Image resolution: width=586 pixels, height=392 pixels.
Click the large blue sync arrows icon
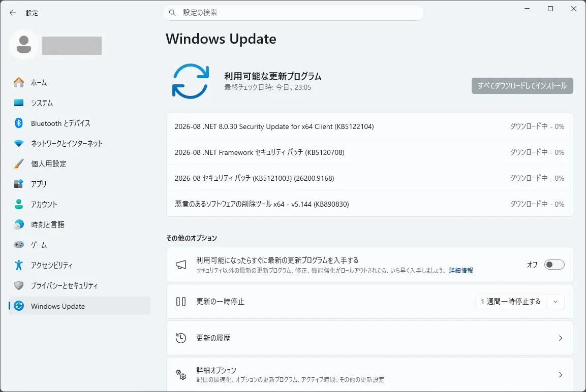click(191, 81)
